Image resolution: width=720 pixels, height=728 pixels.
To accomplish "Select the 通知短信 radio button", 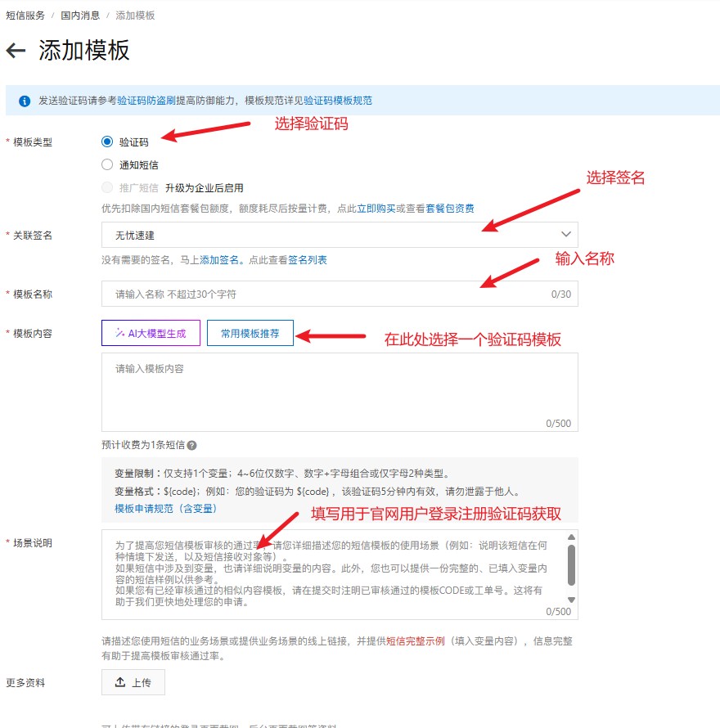I will tap(107, 164).
